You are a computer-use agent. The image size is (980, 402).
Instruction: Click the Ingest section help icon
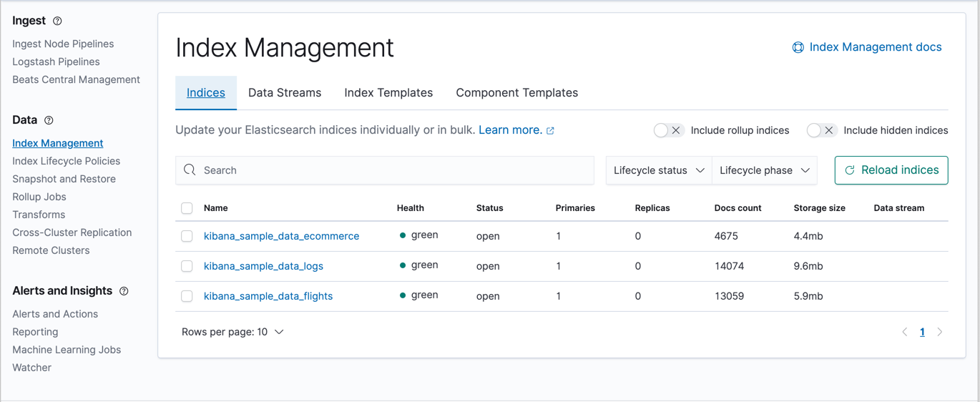pyautogui.click(x=57, y=21)
